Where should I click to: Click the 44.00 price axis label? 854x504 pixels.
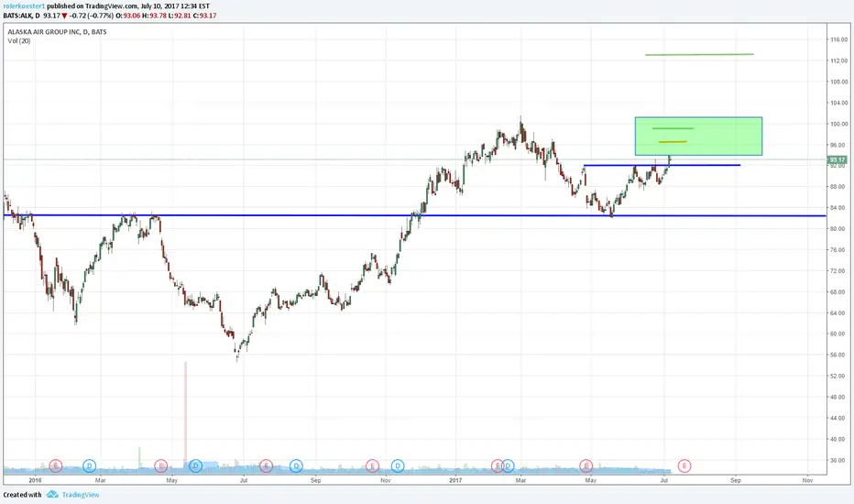(x=838, y=418)
